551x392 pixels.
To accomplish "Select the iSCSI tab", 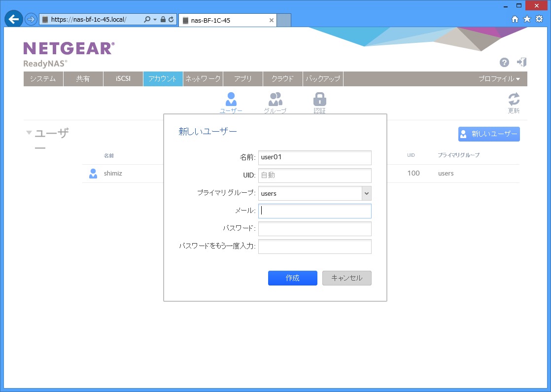I will 123,79.
